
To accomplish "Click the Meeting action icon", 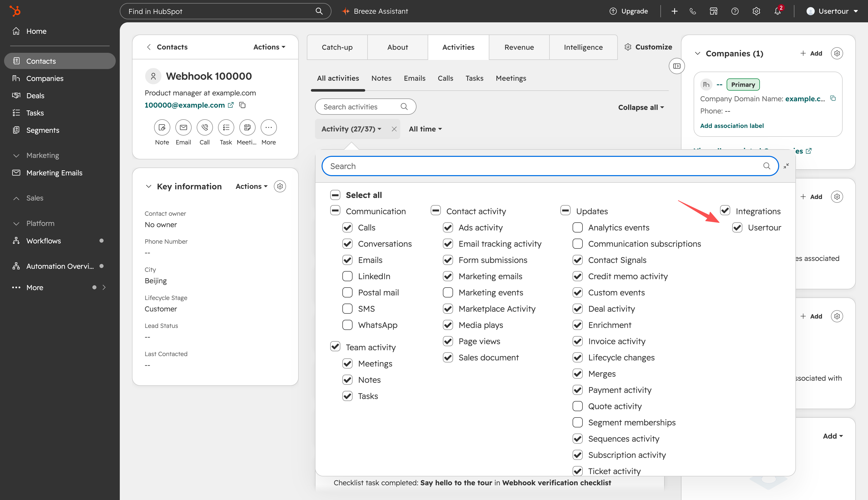I will coord(247,127).
